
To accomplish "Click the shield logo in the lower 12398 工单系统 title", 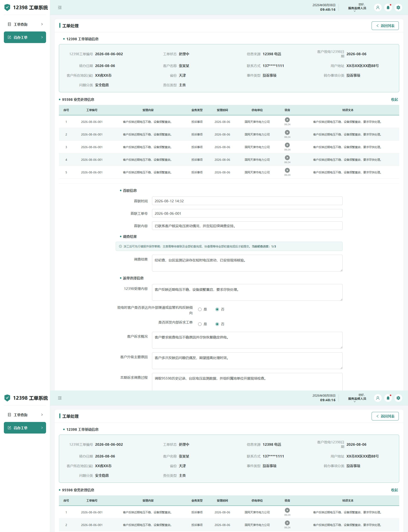I will point(7,398).
